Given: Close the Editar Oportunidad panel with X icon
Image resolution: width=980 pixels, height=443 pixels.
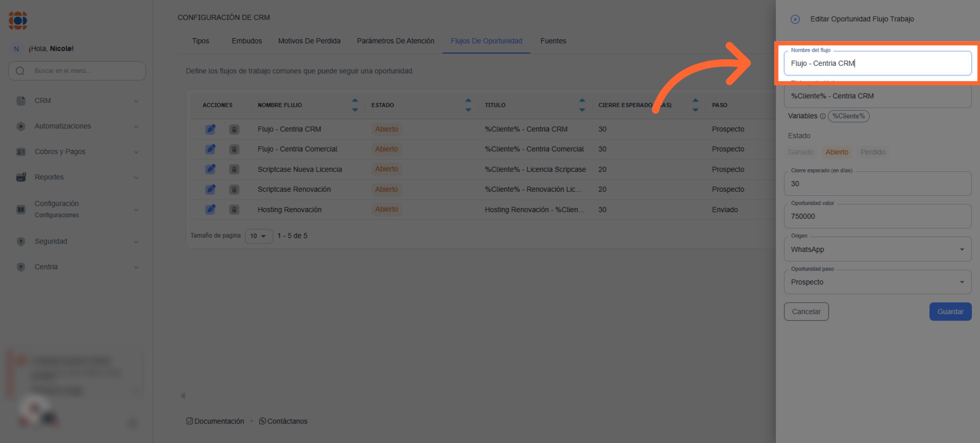Looking at the screenshot, I should point(795,19).
